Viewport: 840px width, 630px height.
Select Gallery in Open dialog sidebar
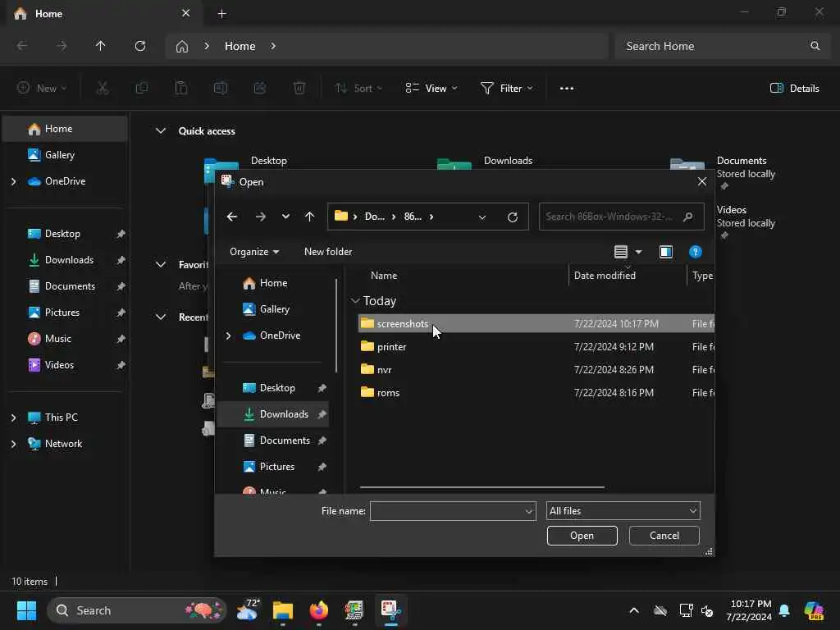pyautogui.click(x=274, y=309)
